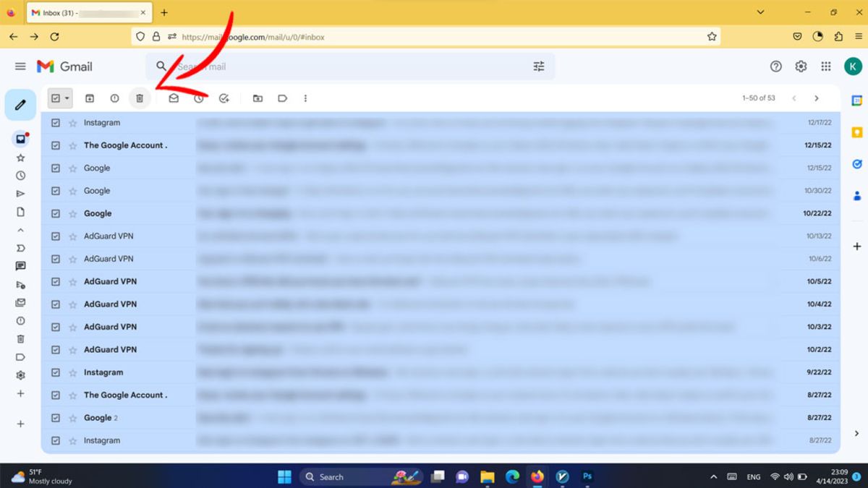The height and width of the screenshot is (488, 868).
Task: Open Snoozed clock icon in sidebar
Action: pyautogui.click(x=20, y=176)
